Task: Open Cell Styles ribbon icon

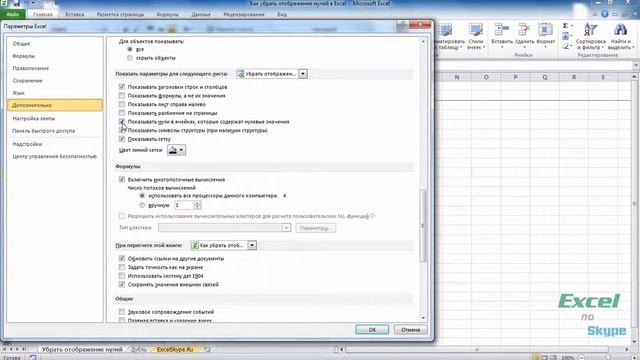Action: (476, 30)
